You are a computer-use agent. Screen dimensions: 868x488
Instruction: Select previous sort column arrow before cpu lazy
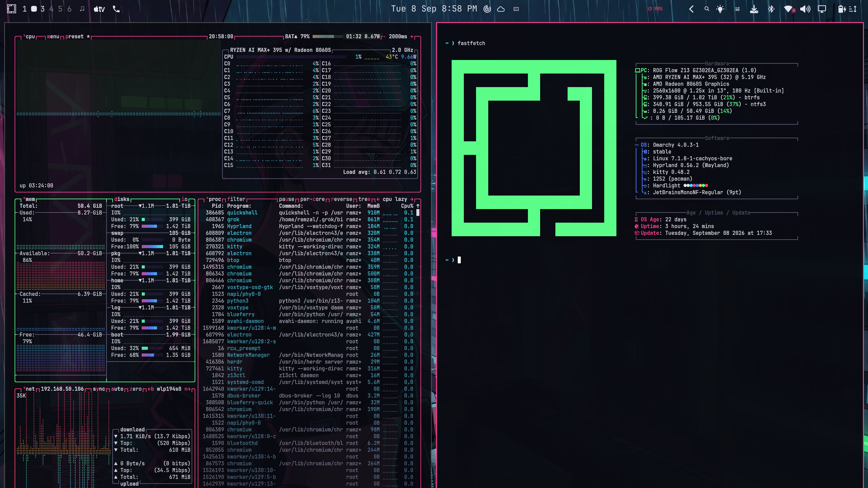click(x=378, y=199)
